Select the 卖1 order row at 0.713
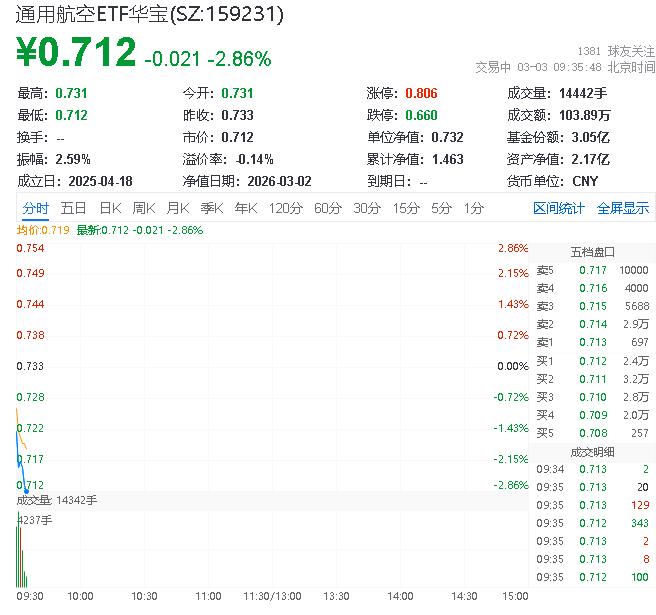This screenshot has height=615, width=656. [592, 343]
